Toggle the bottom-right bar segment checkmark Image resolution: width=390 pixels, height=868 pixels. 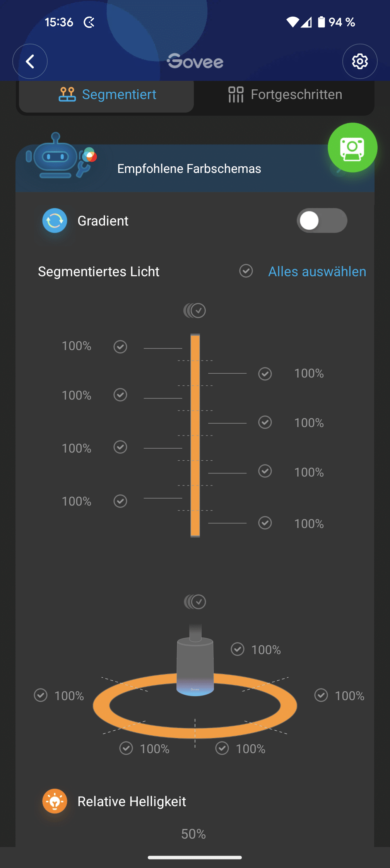(x=265, y=523)
